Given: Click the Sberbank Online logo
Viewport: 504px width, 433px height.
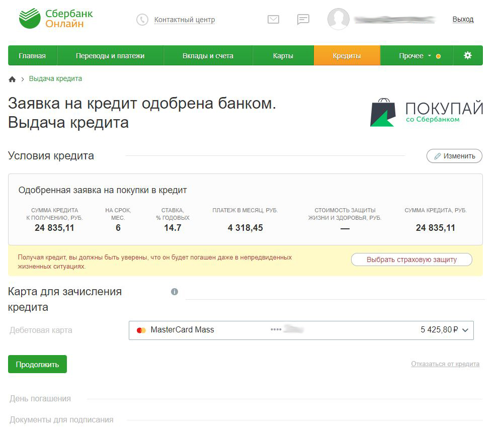Looking at the screenshot, I should click(x=56, y=18).
